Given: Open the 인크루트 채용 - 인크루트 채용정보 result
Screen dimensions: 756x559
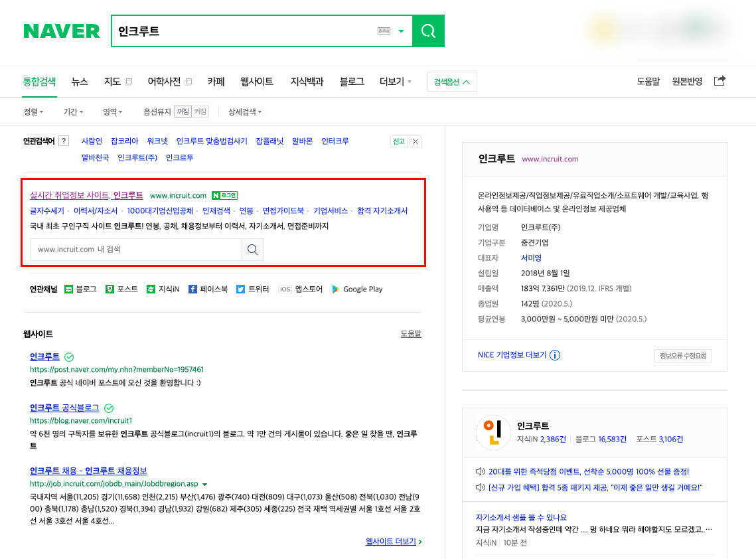Looking at the screenshot, I should click(x=88, y=471).
